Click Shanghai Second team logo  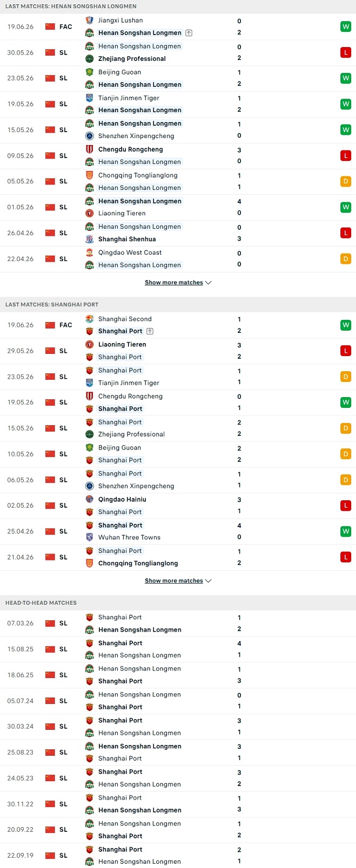(90, 319)
